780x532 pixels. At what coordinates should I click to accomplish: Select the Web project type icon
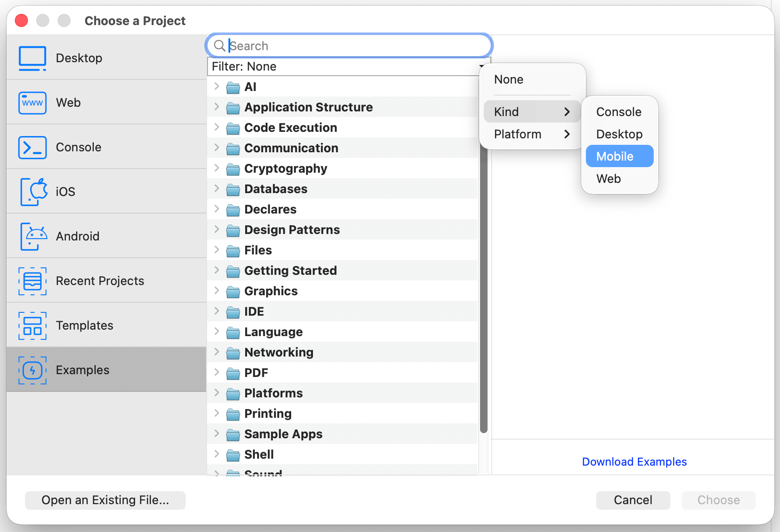pos(32,103)
